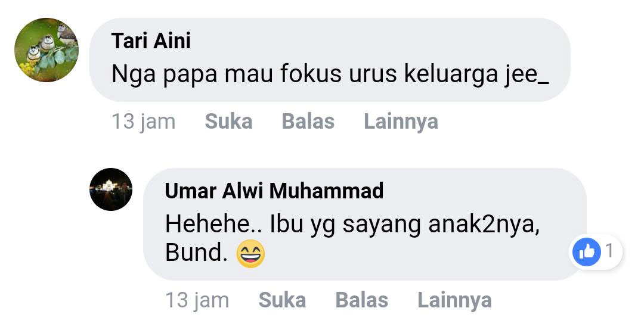View reaction count of 1 on reply
This screenshot has height=333, width=644.
pos(609,251)
